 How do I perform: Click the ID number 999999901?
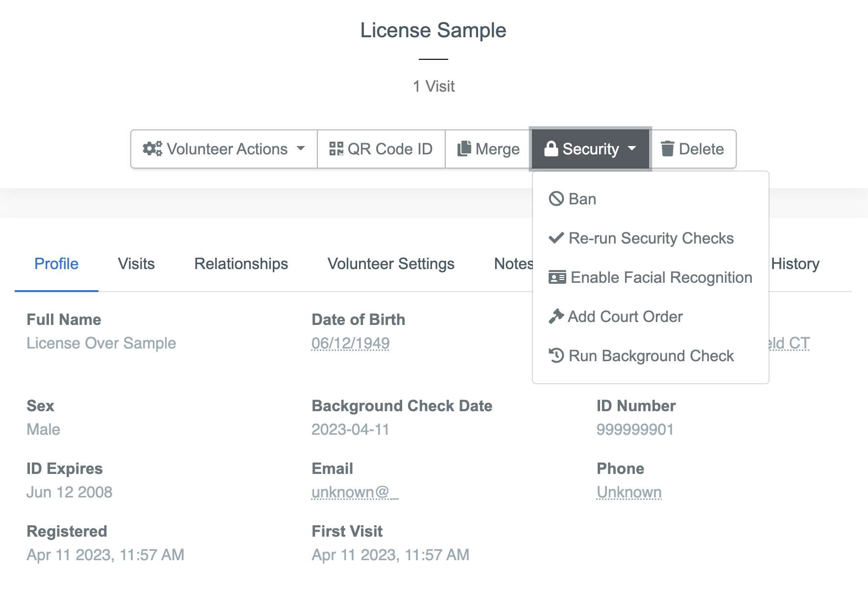tap(635, 429)
